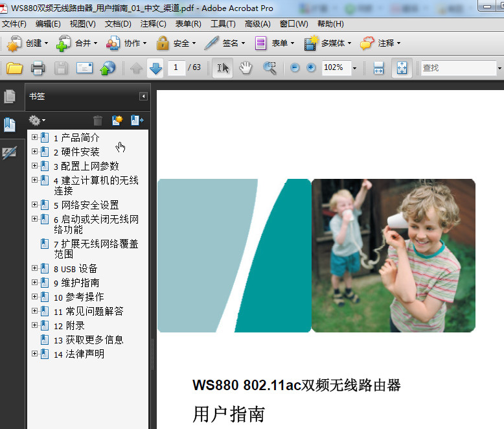Open bookmarks options gear menu
504x429 pixels.
click(37, 121)
